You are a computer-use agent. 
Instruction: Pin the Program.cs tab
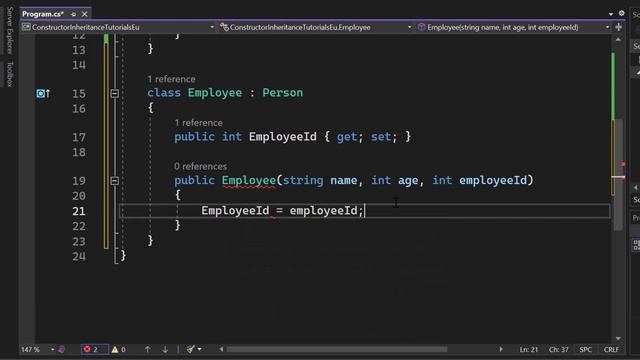[x=73, y=14]
